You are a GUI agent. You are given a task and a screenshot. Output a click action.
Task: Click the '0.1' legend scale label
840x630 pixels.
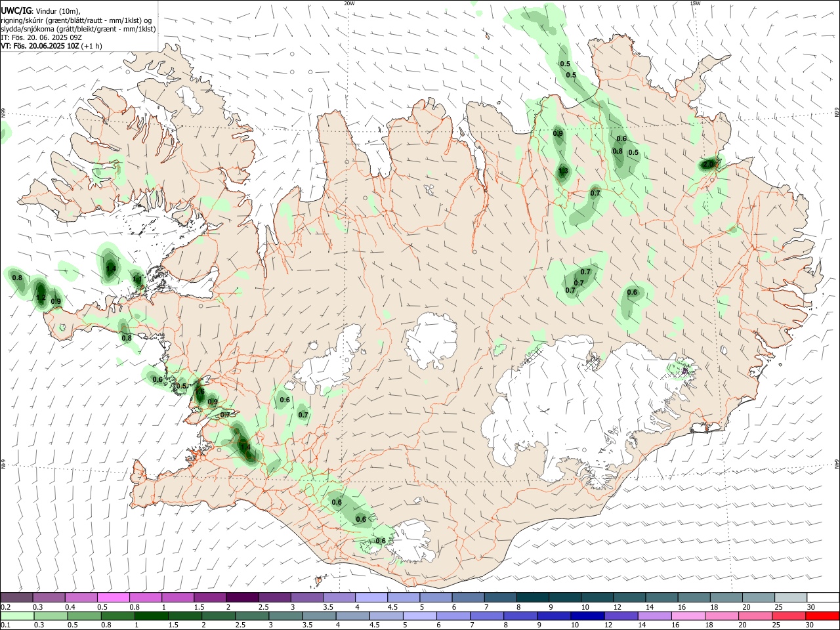point(6,625)
